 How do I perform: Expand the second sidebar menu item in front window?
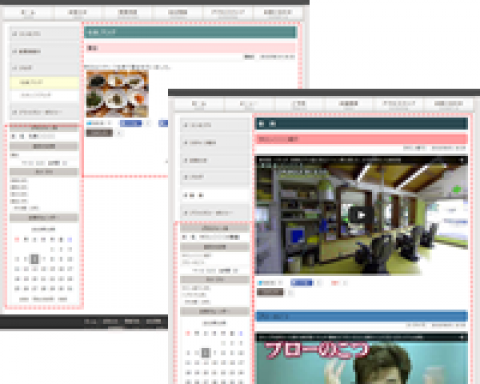coord(215,143)
